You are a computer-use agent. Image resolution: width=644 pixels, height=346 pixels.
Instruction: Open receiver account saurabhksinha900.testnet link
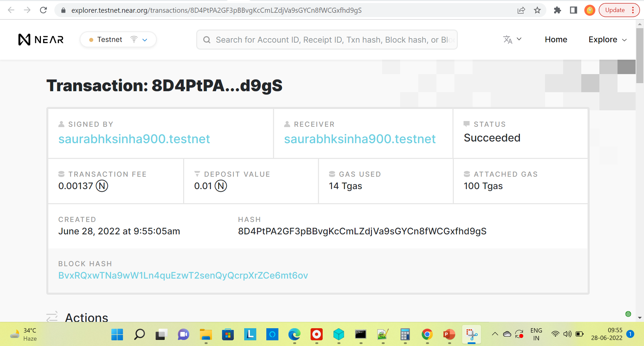coord(360,139)
